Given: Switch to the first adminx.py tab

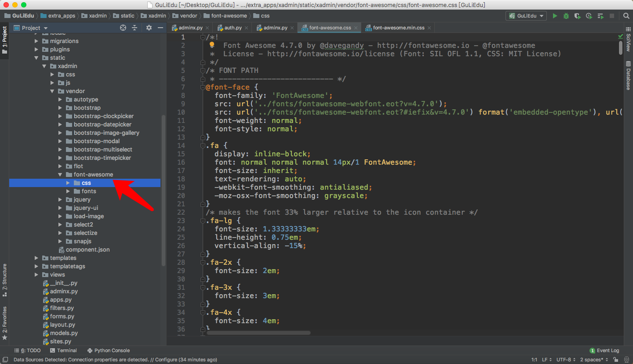Looking at the screenshot, I should (x=190, y=28).
